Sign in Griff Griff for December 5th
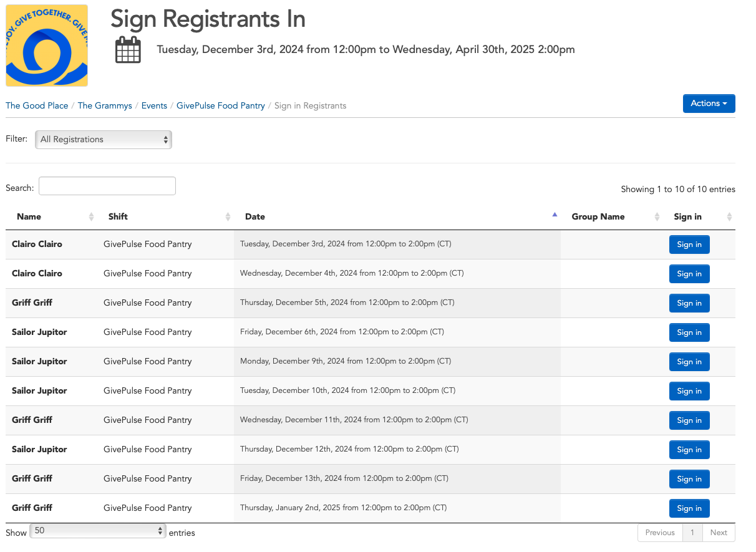 point(689,303)
